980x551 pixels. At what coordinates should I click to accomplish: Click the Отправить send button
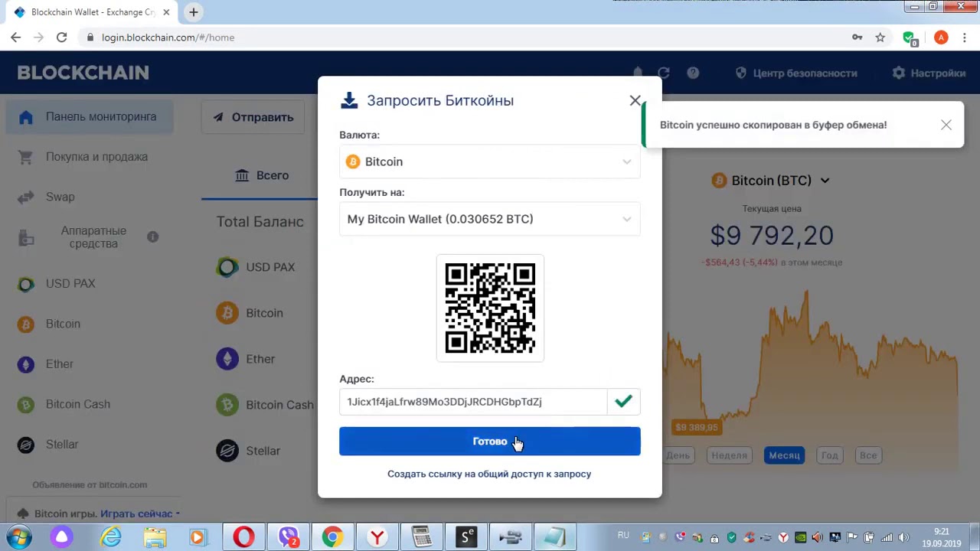253,117
